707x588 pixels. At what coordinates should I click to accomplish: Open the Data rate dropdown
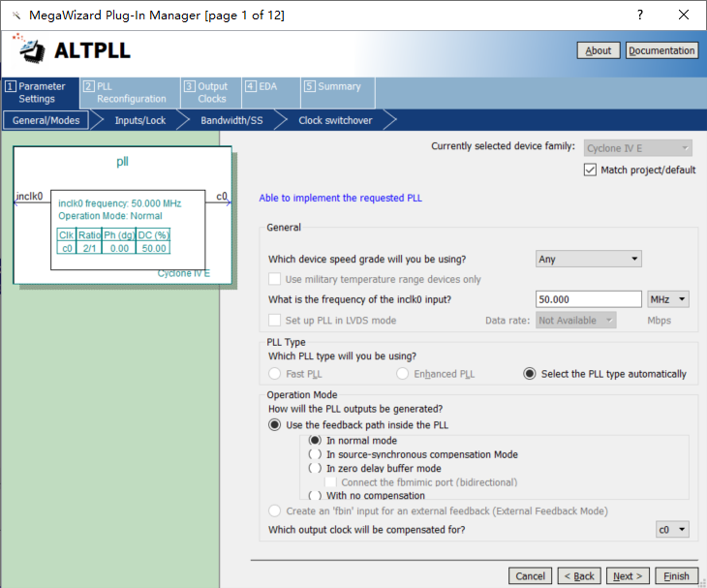(576, 320)
